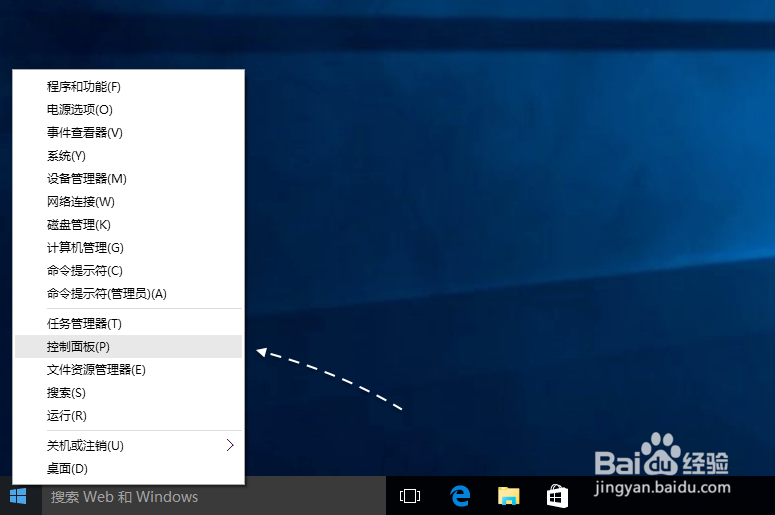Select 程序和功能(F) in the context menu

129,86
